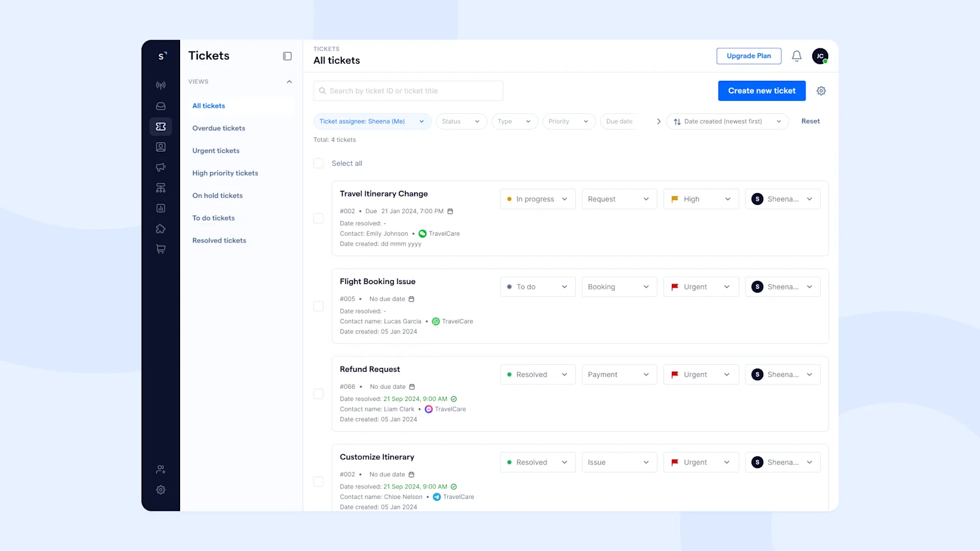Open the Campaigns megaphone icon

(x=160, y=167)
